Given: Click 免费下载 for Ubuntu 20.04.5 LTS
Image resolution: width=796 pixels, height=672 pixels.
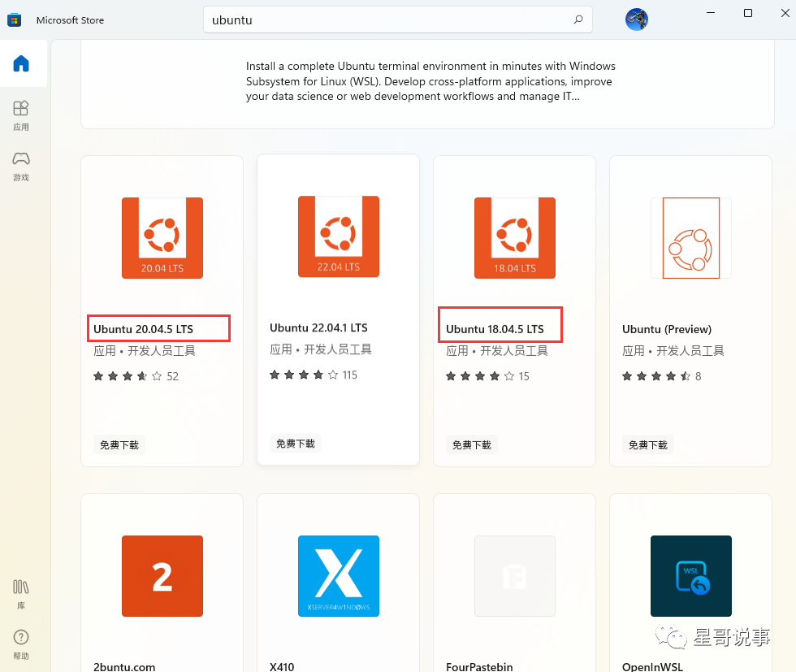Looking at the screenshot, I should click(x=119, y=444).
